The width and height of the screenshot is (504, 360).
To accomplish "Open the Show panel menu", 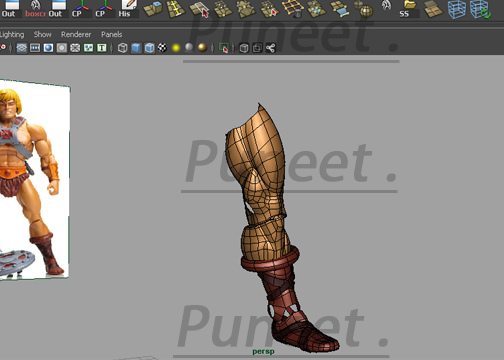I will 42,34.
